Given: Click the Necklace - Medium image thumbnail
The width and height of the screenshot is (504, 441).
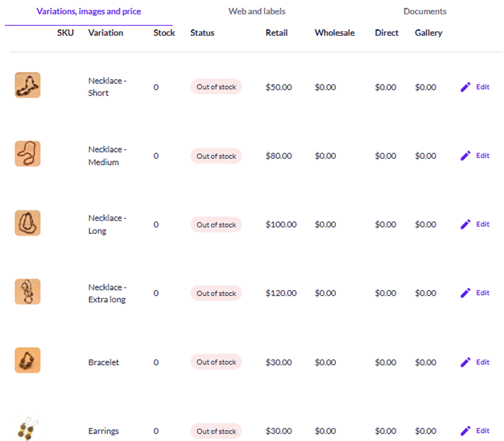Looking at the screenshot, I should point(27,154).
